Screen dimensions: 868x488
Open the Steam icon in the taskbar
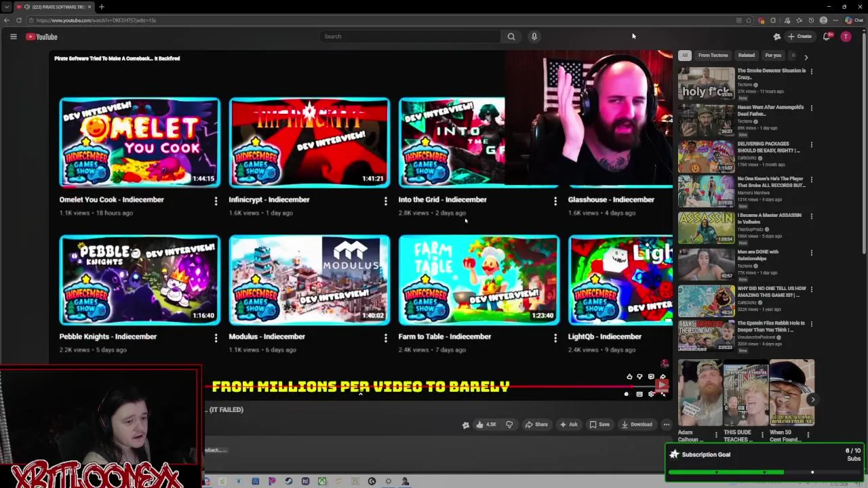point(288,481)
